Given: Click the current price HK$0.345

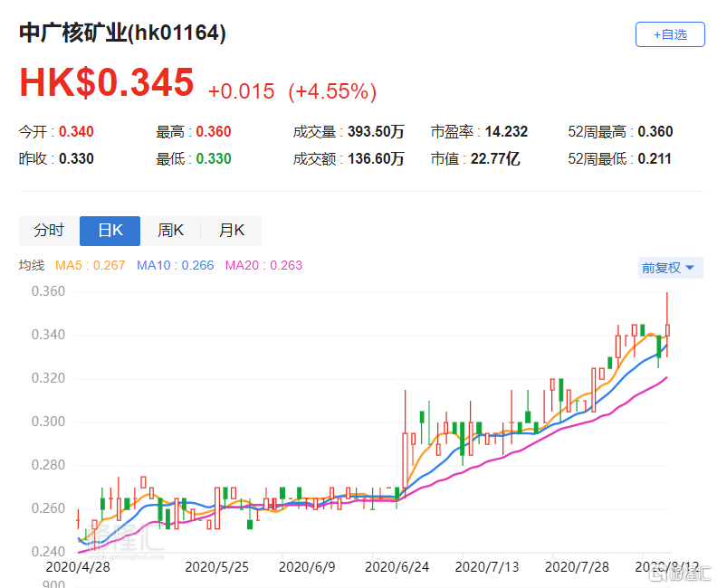Looking at the screenshot, I should pyautogui.click(x=107, y=83).
